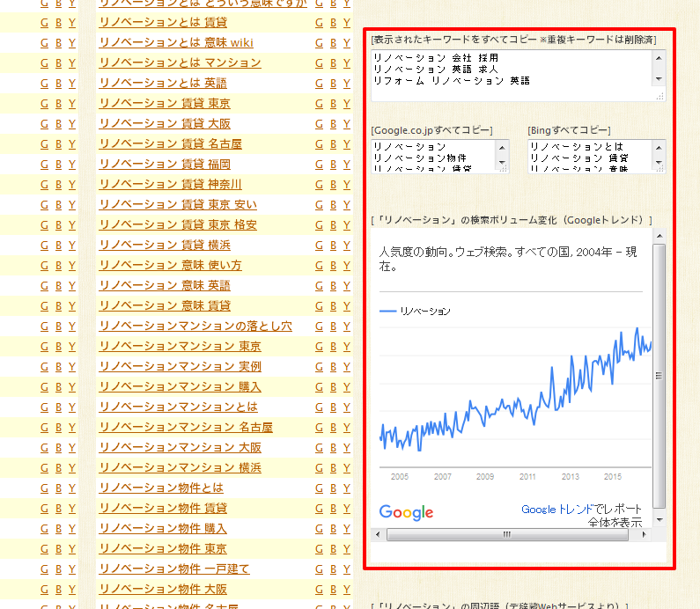
Task: Click left arrow of trends chart horizontal scrollbar
Action: [378, 534]
